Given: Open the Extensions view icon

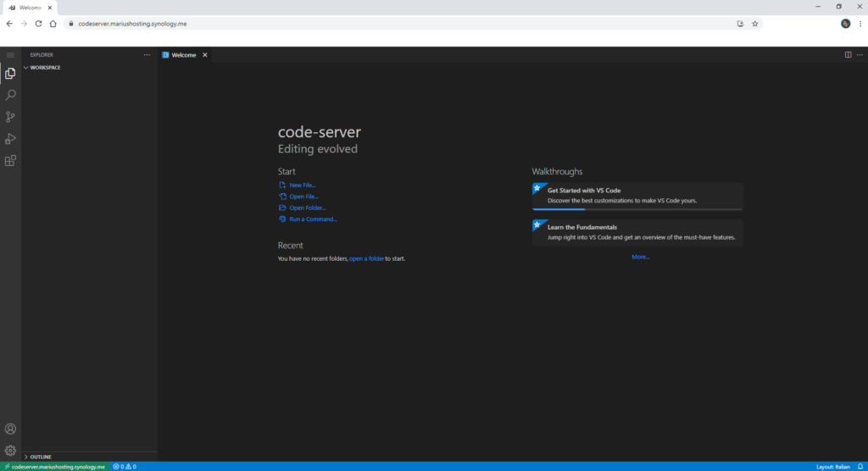Looking at the screenshot, I should [10, 160].
